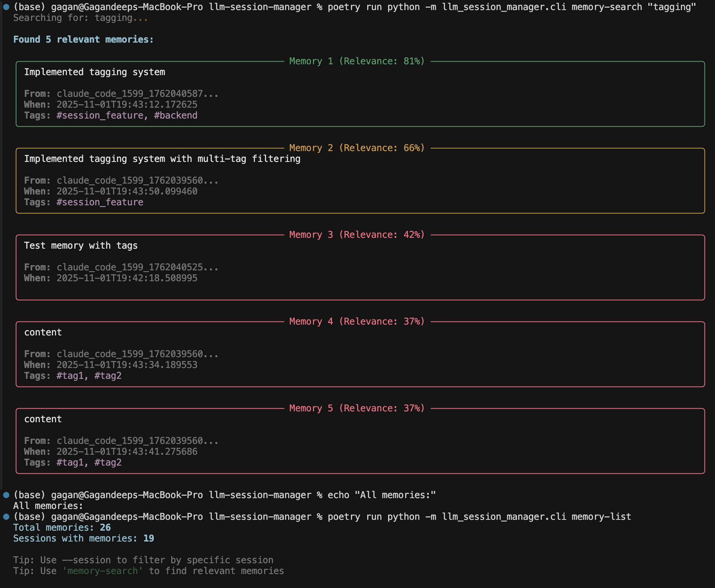
Task: Click the blue dot beside the memory-list command
Action: [x=6, y=517]
